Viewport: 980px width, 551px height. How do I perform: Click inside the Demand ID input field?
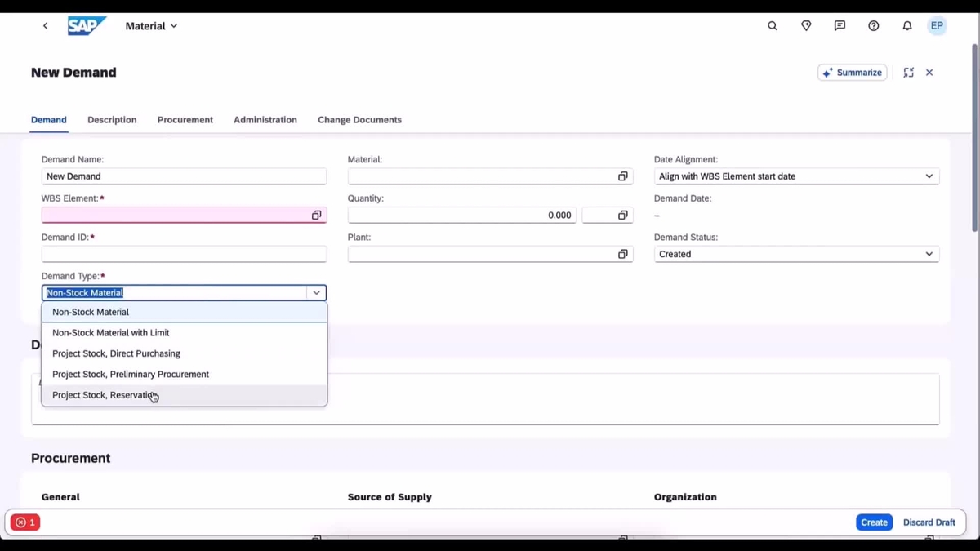tap(184, 254)
